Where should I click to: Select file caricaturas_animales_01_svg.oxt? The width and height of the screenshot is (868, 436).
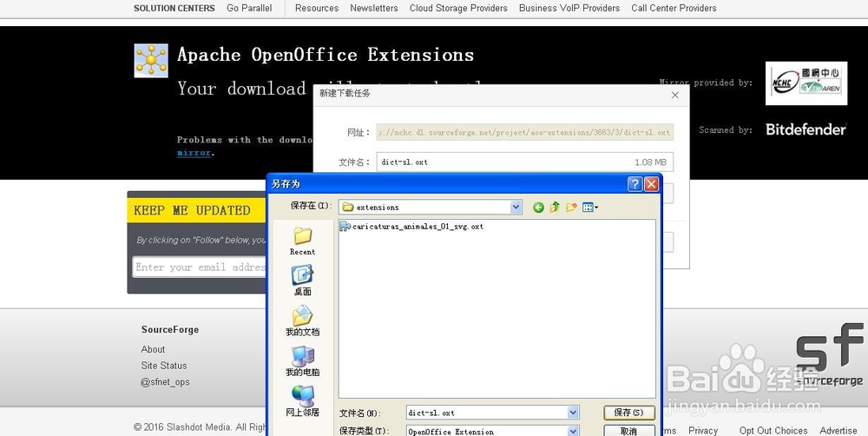click(411, 226)
